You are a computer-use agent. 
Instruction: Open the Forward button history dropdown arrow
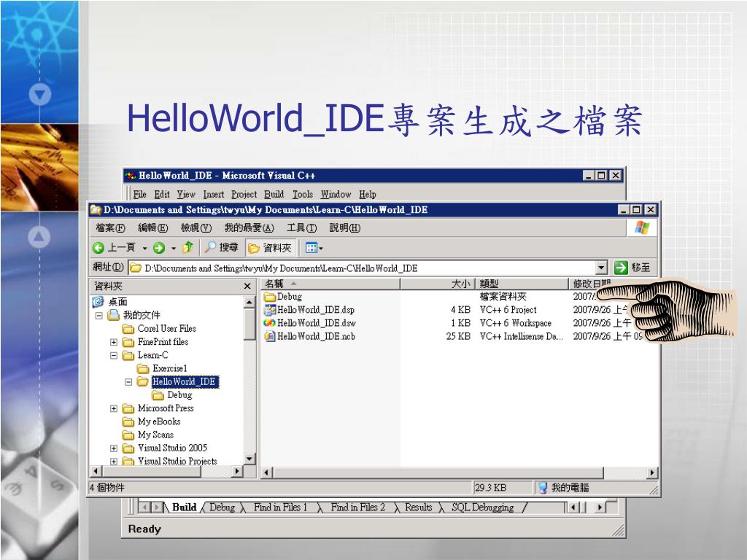(174, 248)
